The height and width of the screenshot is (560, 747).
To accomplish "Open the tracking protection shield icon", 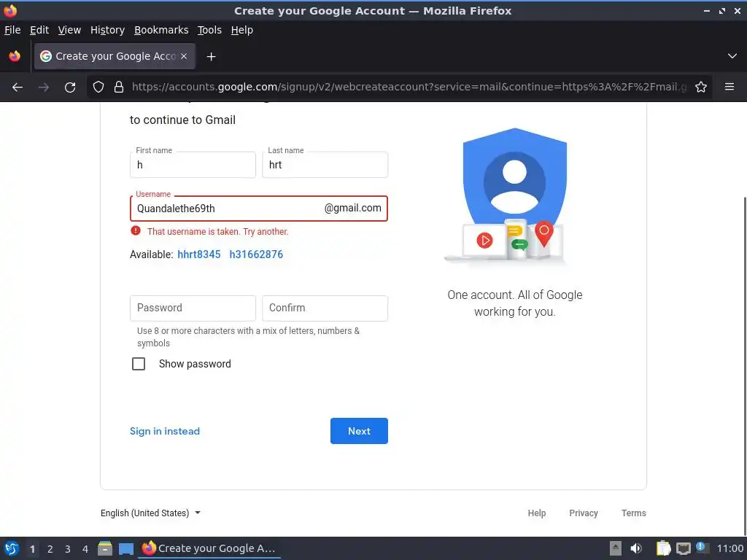I will (98, 87).
